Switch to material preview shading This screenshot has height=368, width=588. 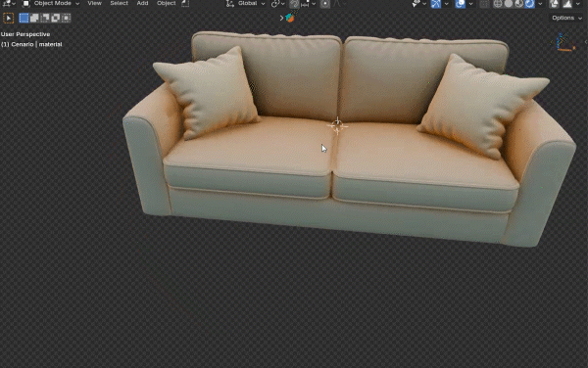[x=519, y=4]
